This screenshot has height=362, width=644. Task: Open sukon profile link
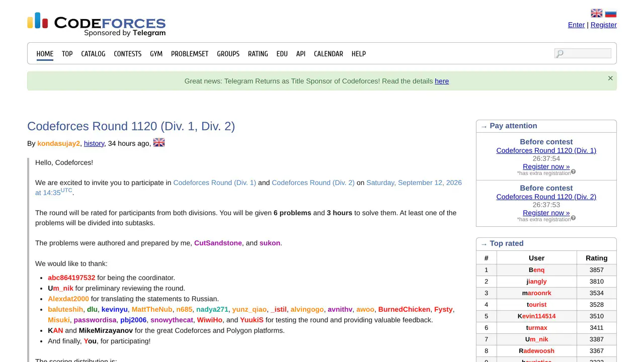coord(270,243)
